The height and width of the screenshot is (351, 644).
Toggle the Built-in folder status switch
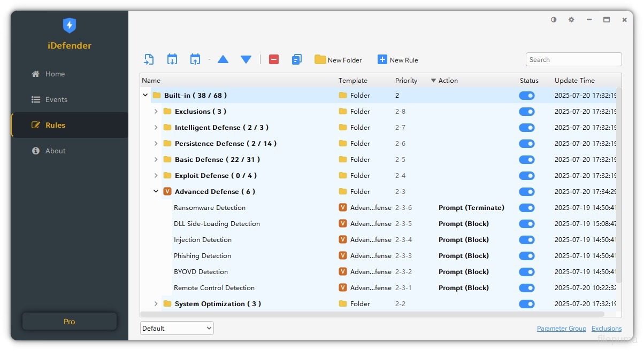527,96
